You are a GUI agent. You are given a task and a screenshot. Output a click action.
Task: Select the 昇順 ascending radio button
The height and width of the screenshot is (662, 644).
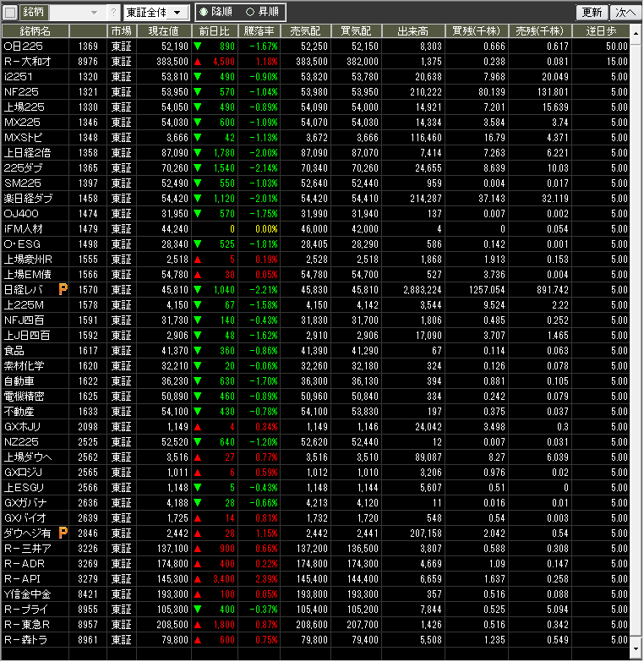(x=249, y=13)
